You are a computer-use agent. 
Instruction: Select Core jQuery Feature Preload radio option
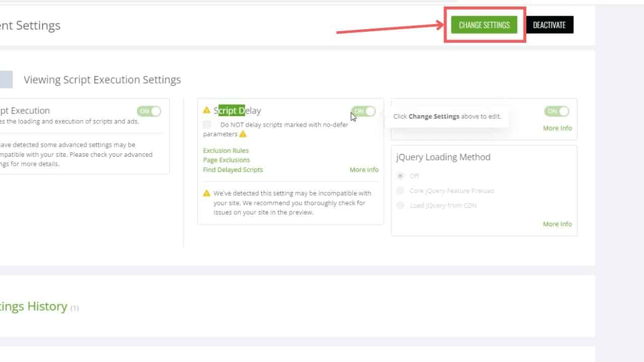[x=400, y=191]
